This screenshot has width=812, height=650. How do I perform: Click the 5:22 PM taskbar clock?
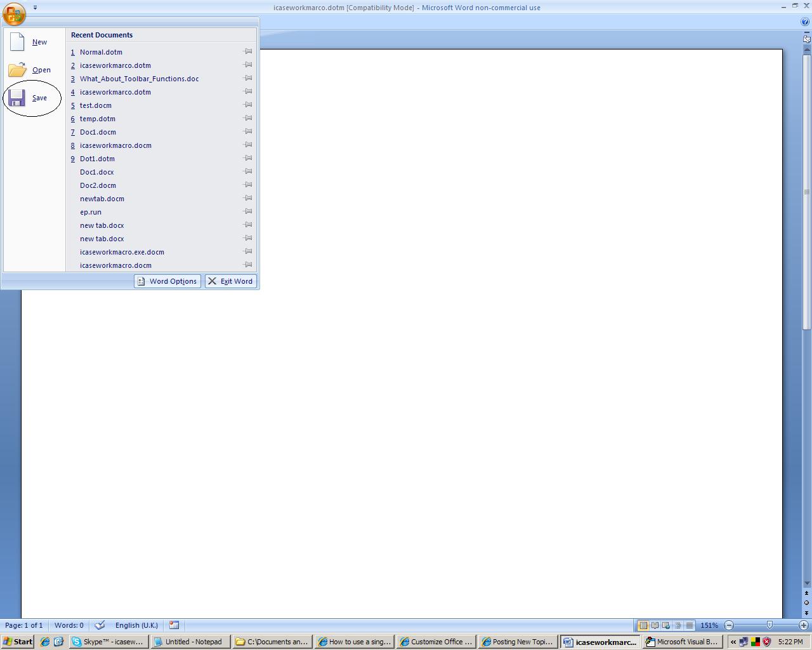[790, 642]
